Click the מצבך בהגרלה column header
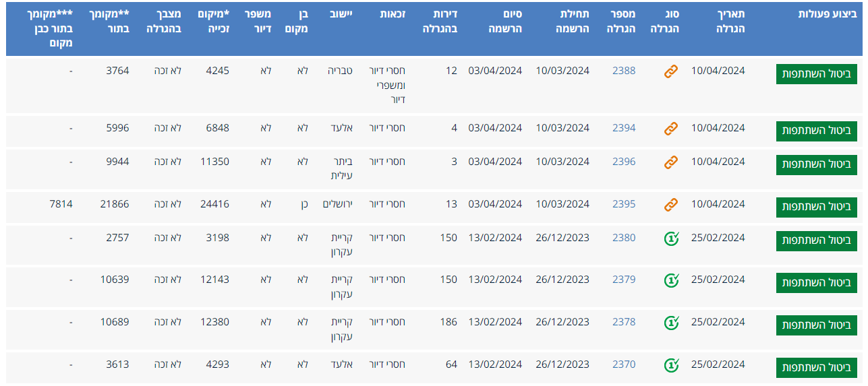Screen dimensions: 868x386 (x=164, y=22)
